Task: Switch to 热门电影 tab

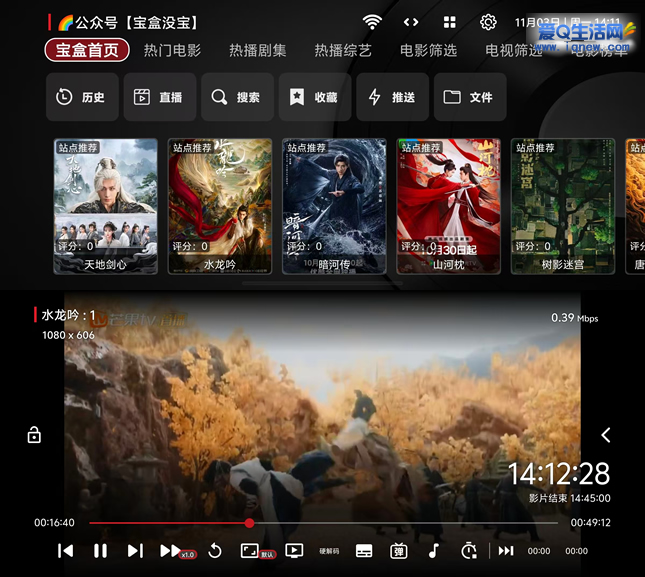Action: tap(172, 50)
